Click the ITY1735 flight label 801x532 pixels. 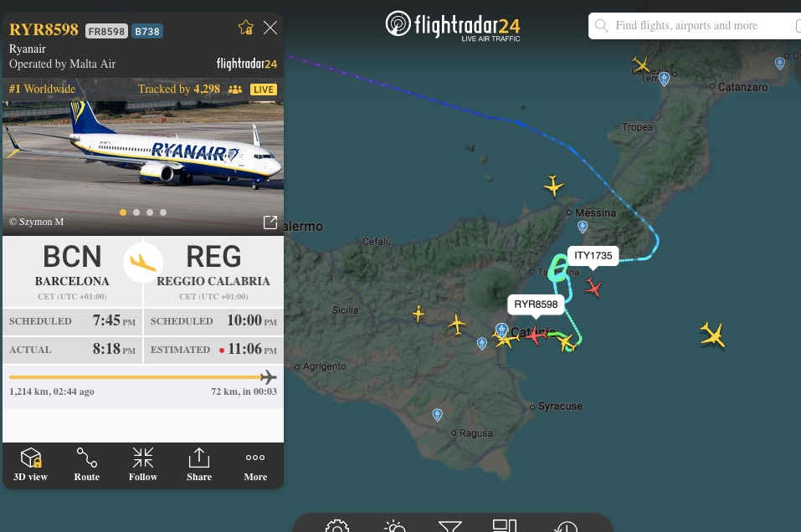click(593, 255)
